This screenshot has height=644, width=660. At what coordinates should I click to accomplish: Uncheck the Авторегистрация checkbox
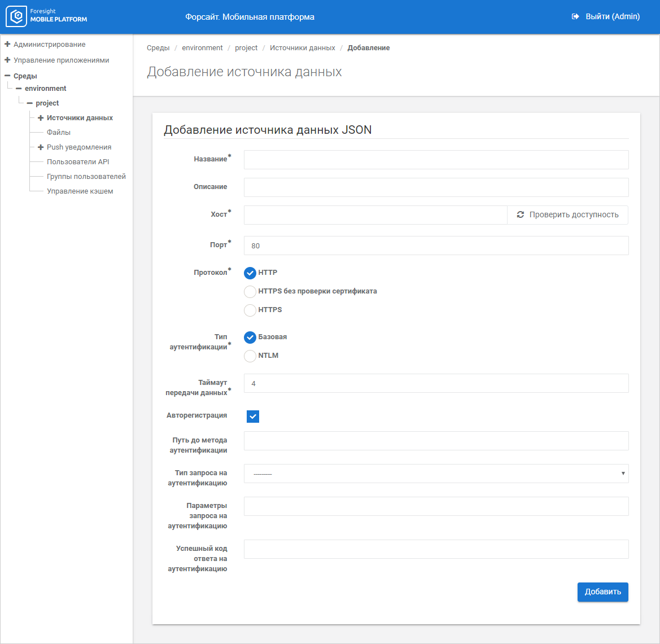[253, 417]
